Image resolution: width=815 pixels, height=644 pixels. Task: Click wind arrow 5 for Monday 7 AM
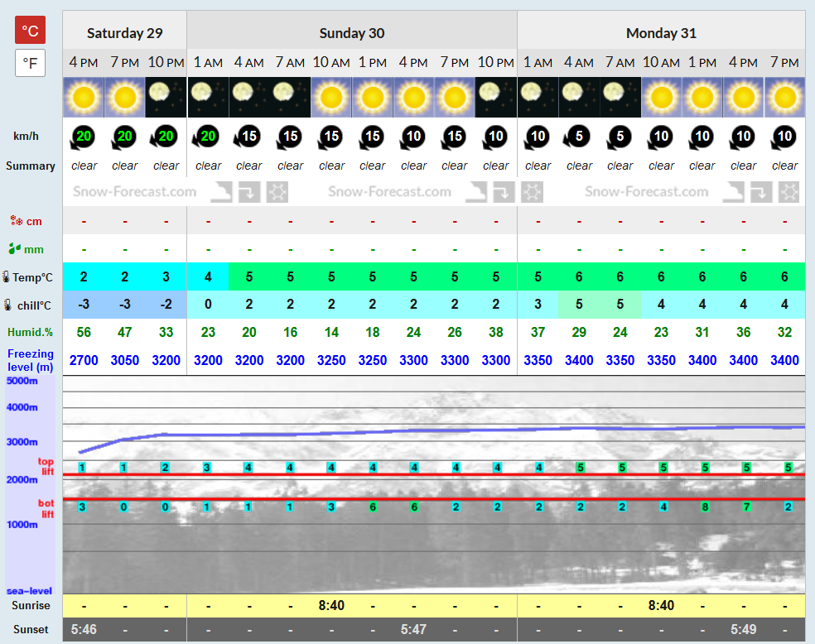coord(619,137)
